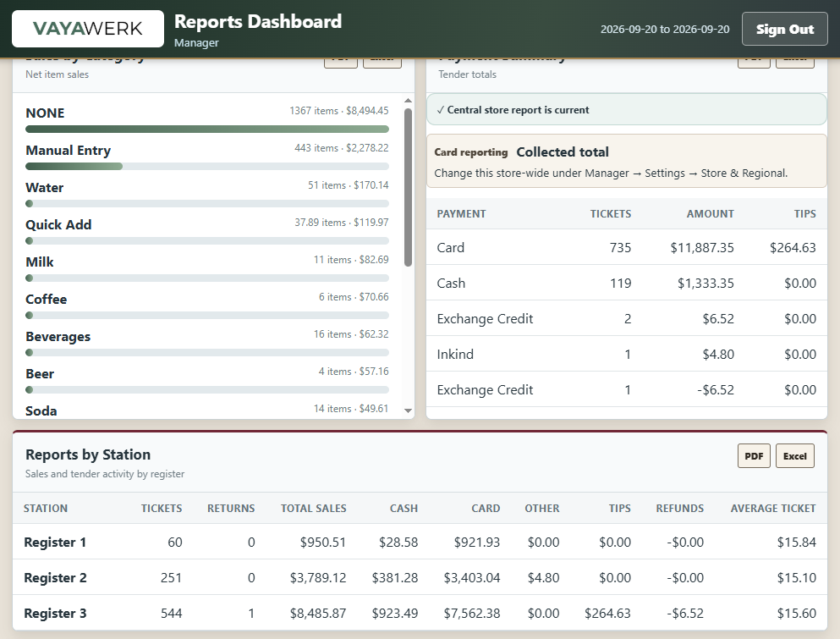This screenshot has height=639, width=840.
Task: Select the date range in header
Action: (664, 29)
